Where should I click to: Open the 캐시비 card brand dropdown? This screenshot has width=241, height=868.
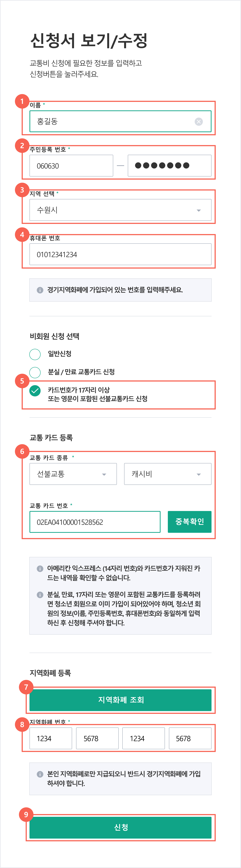point(168,474)
